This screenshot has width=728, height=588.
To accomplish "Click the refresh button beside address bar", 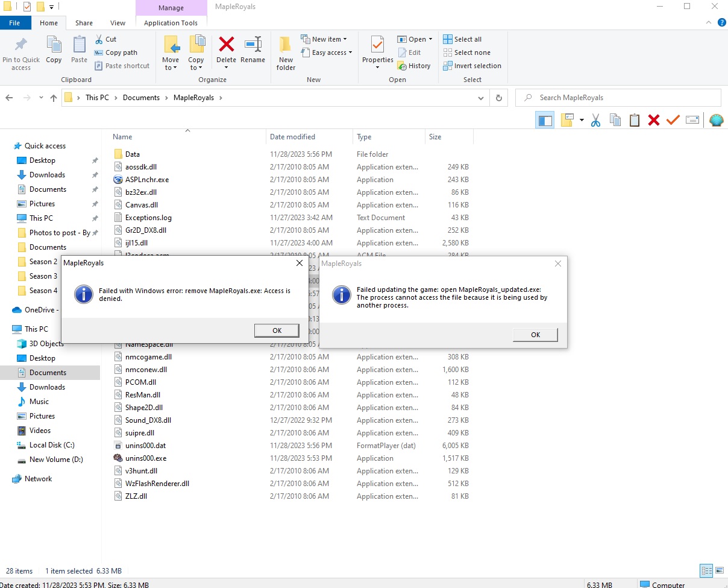I will [x=498, y=98].
